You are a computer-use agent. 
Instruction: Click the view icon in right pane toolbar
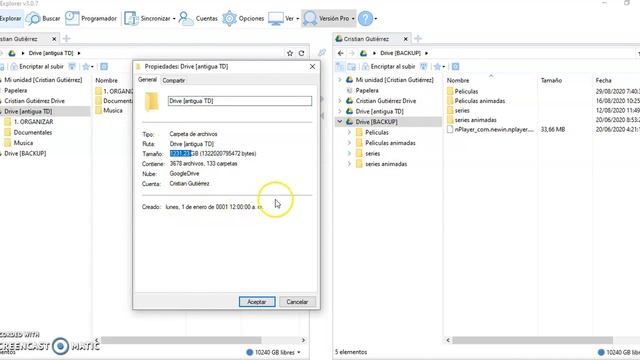click(456, 67)
